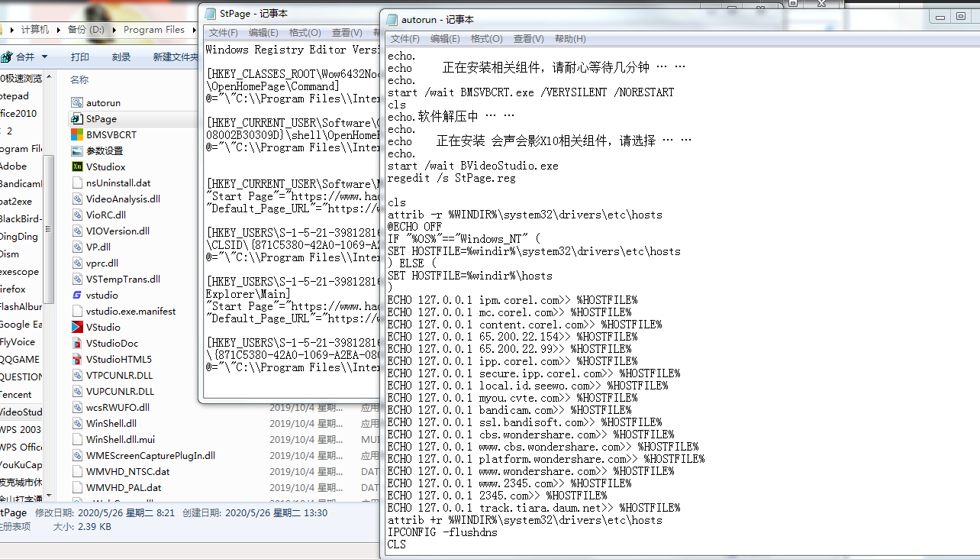Select the VSTempTrans.dll icon

pos(77,279)
